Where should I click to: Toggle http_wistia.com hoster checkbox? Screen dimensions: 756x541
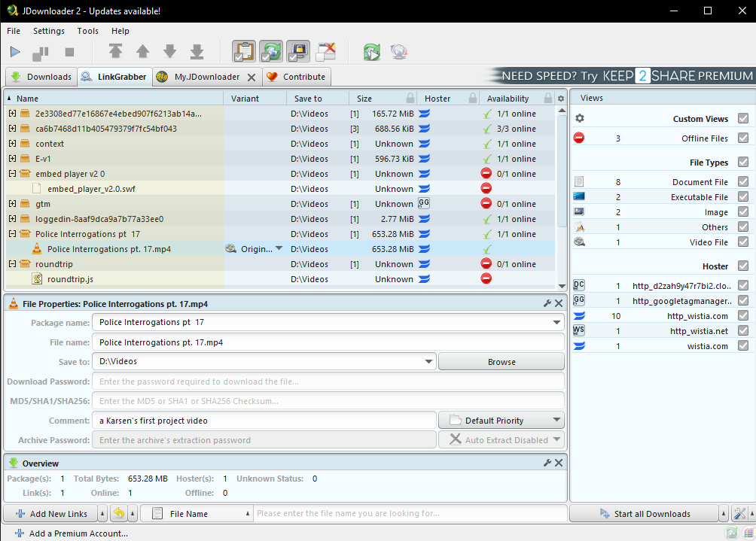743,315
